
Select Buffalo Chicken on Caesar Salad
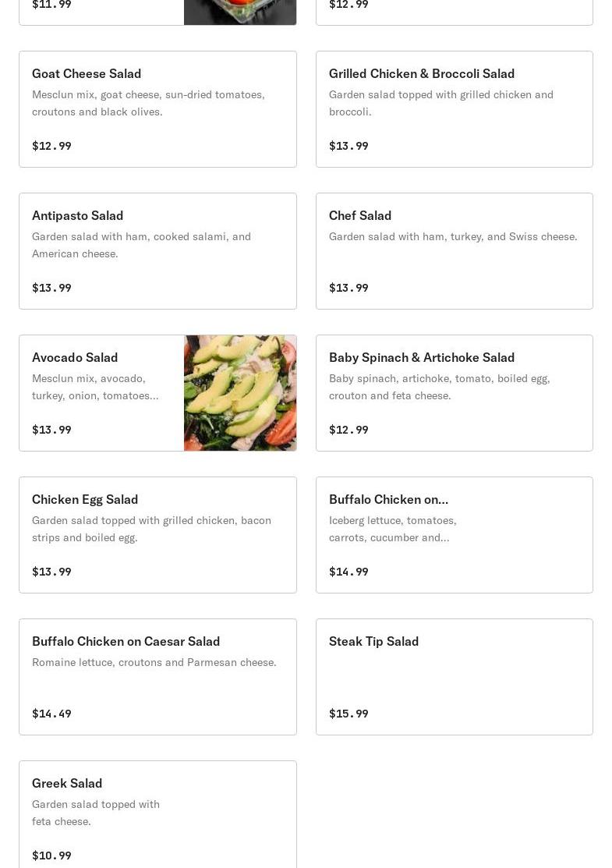(157, 677)
